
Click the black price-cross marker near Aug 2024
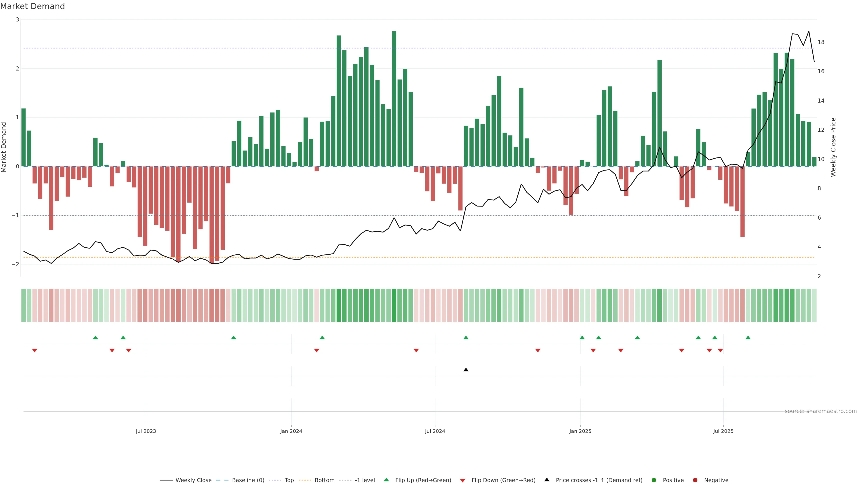466,370
